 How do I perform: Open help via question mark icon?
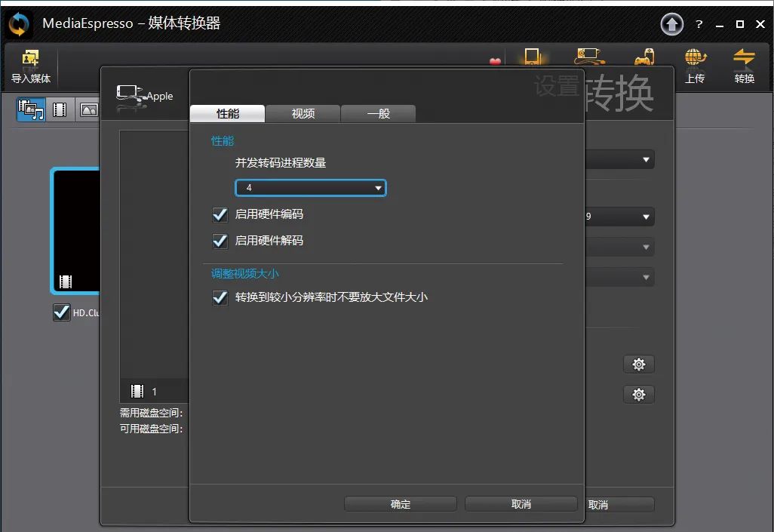[699, 25]
